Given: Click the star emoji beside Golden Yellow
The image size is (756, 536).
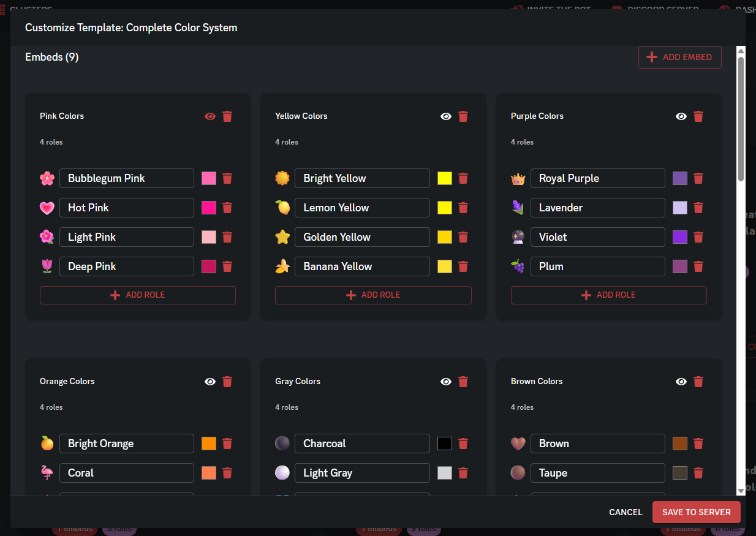Looking at the screenshot, I should [x=282, y=237].
